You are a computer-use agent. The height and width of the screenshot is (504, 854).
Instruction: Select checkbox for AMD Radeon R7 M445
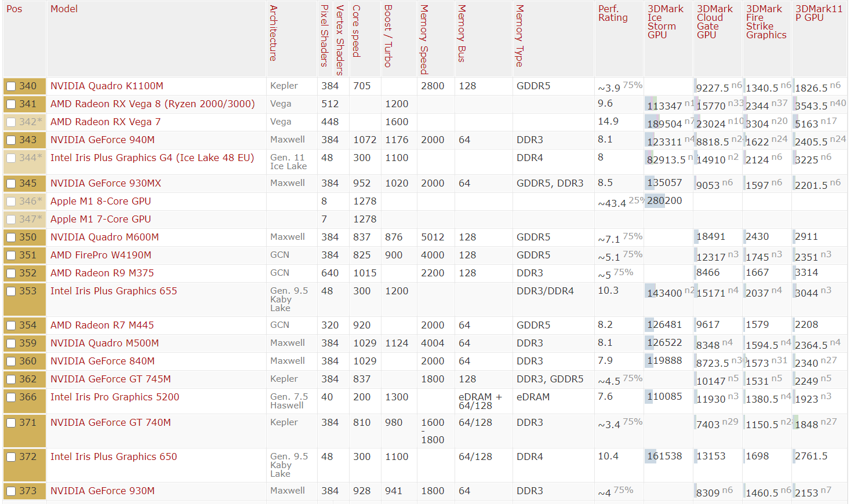[x=11, y=326]
